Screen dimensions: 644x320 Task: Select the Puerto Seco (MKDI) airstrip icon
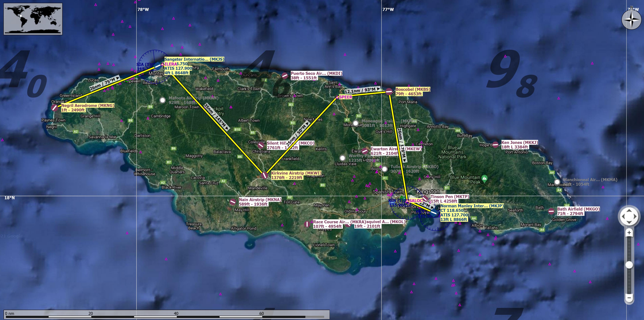(285, 76)
